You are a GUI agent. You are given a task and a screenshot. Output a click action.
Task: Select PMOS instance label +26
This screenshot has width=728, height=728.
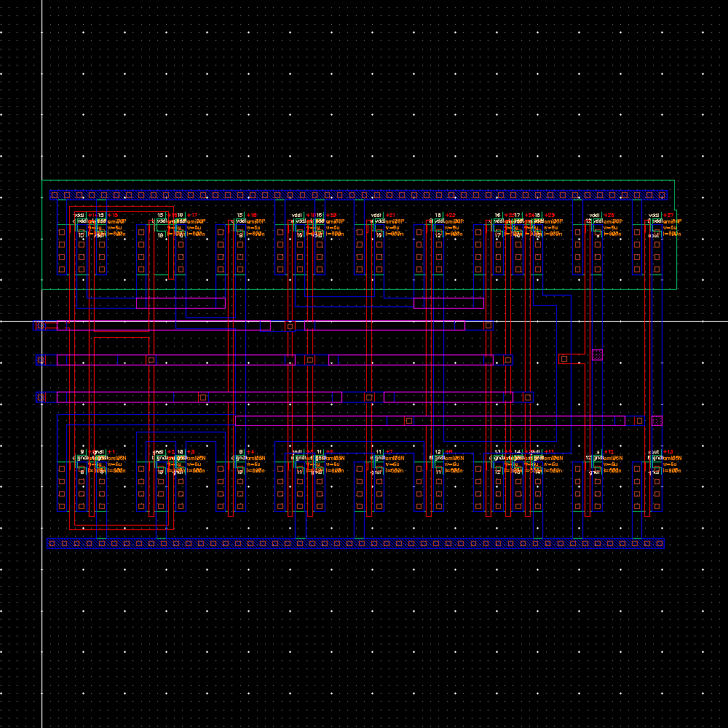point(609,215)
